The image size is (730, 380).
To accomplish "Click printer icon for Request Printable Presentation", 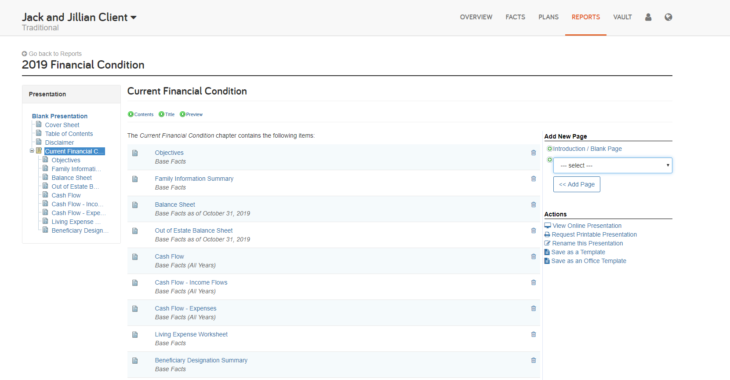I will (547, 235).
